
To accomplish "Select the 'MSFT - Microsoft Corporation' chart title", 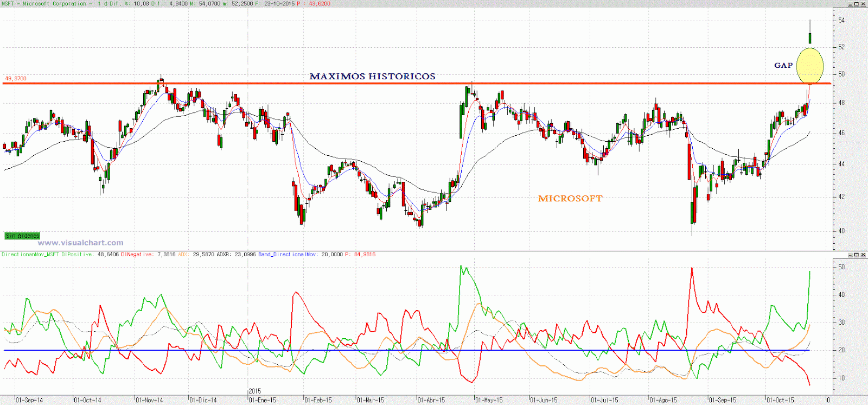I will (x=44, y=4).
